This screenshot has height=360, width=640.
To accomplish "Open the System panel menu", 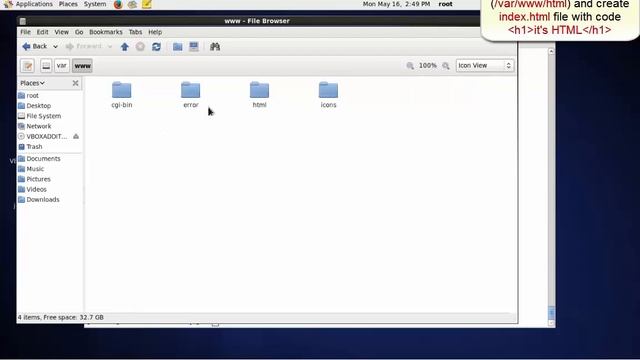I will (95, 4).
